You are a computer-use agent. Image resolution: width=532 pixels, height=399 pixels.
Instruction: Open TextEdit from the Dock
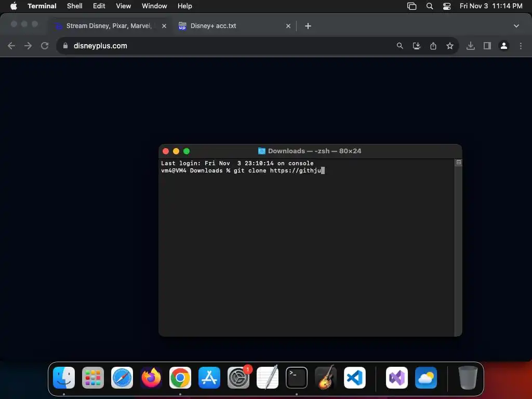coord(268,378)
